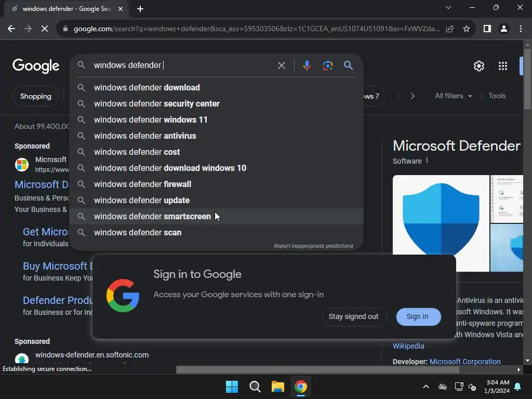Screen dimensions: 532x399
Task: Click Stay signed out
Action: coord(353,316)
